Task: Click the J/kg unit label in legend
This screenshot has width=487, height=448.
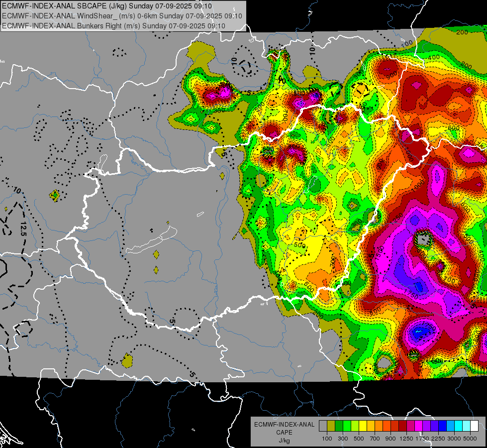Action: point(284,441)
